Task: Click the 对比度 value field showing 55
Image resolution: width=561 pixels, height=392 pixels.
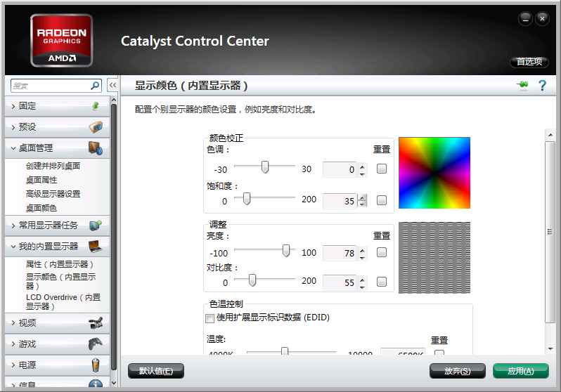Action: (x=340, y=282)
